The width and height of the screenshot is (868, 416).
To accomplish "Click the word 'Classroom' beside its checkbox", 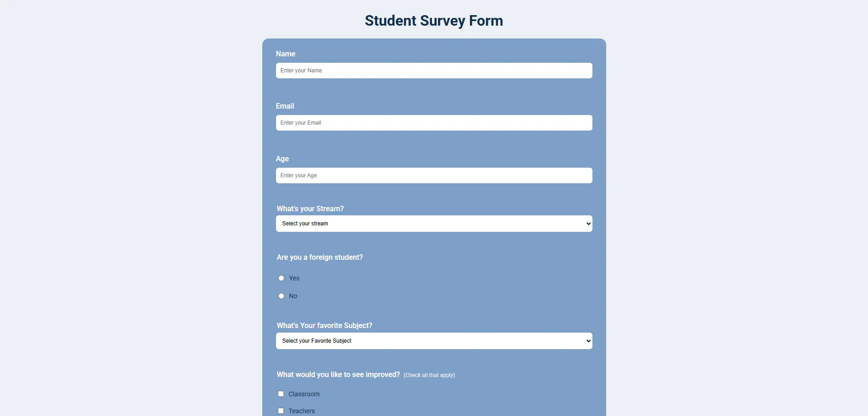I will pos(304,394).
